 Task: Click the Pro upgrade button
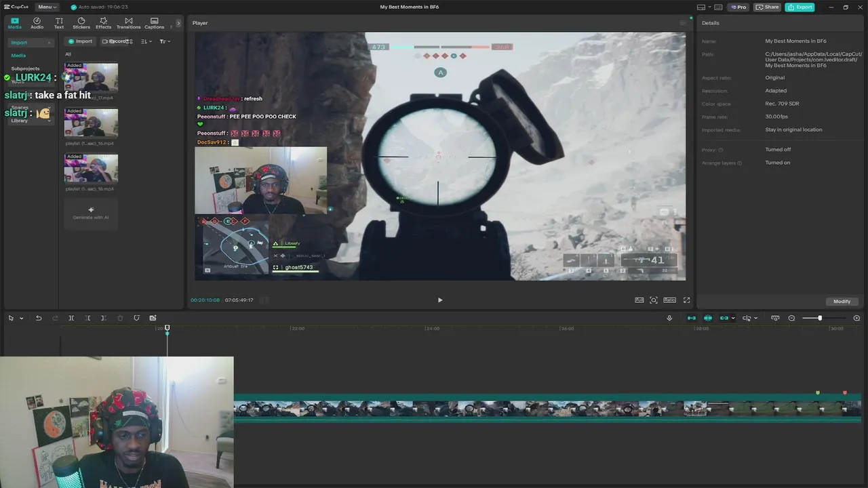(x=738, y=7)
